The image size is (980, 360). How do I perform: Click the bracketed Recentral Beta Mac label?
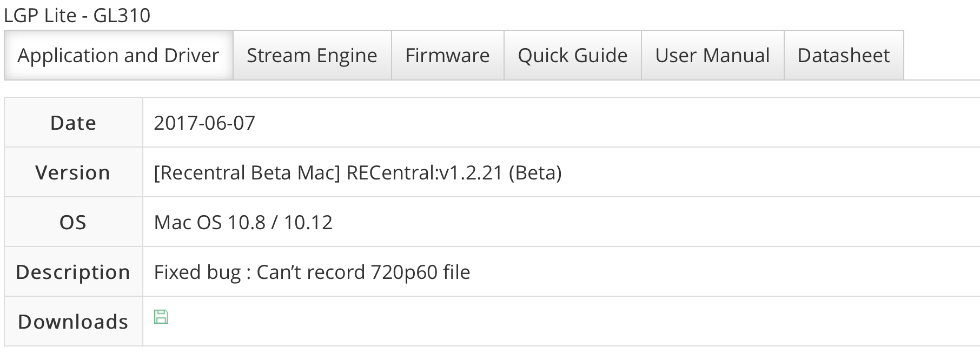coord(247,173)
